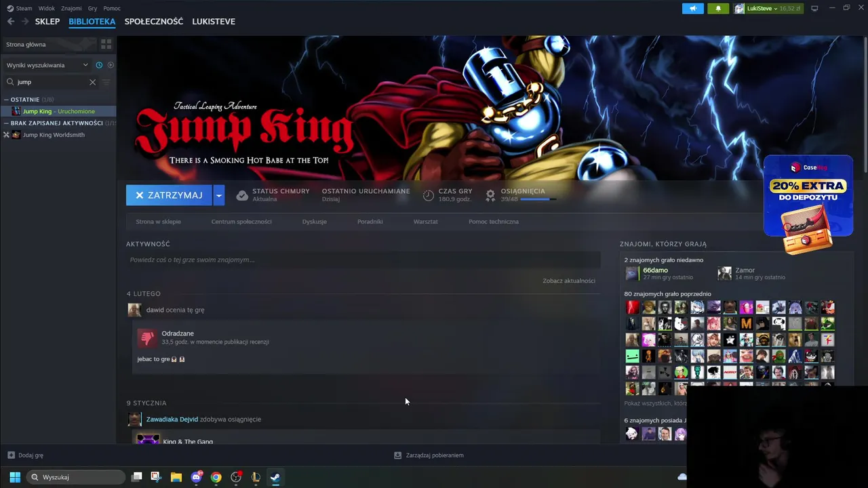Open dropdown arrow beside ZATRZYMAJ
The height and width of the screenshot is (488, 868).
click(x=218, y=195)
